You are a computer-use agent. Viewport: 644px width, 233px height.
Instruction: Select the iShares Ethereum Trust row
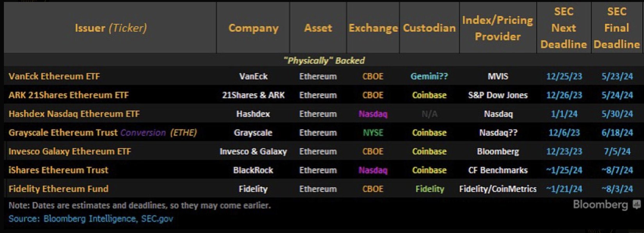pyautogui.click(x=59, y=170)
